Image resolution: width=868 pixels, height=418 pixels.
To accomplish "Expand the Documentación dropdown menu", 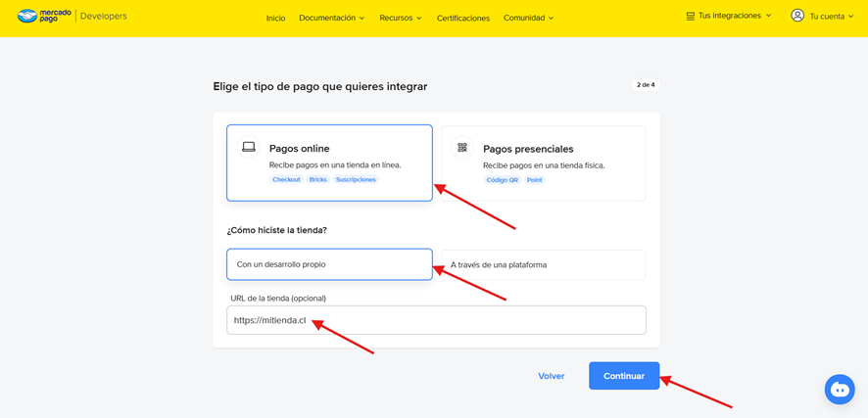I will [331, 18].
